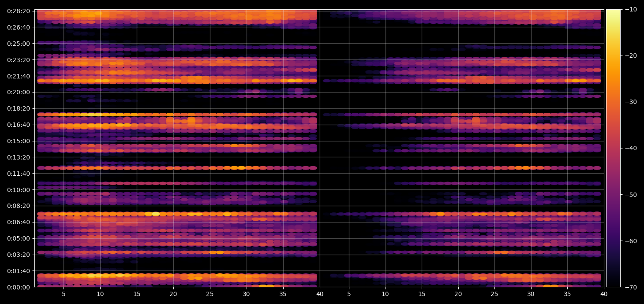Click the −30 colorbar tick label
Screen dimensions: 644x304
point(630,102)
